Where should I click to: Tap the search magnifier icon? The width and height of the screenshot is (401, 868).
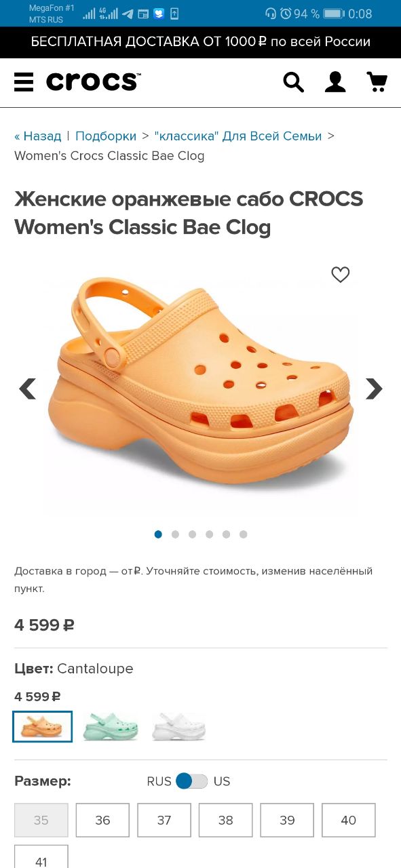coord(293,82)
